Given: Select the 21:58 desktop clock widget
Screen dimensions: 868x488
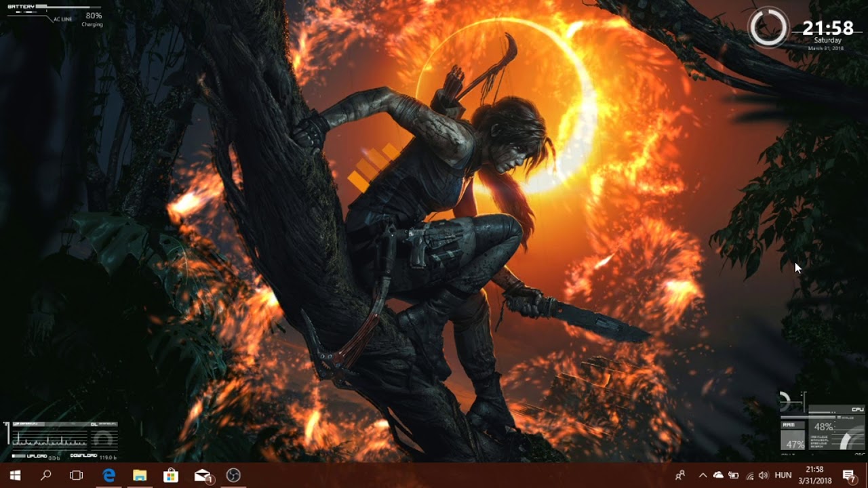Looking at the screenshot, I should [807, 30].
